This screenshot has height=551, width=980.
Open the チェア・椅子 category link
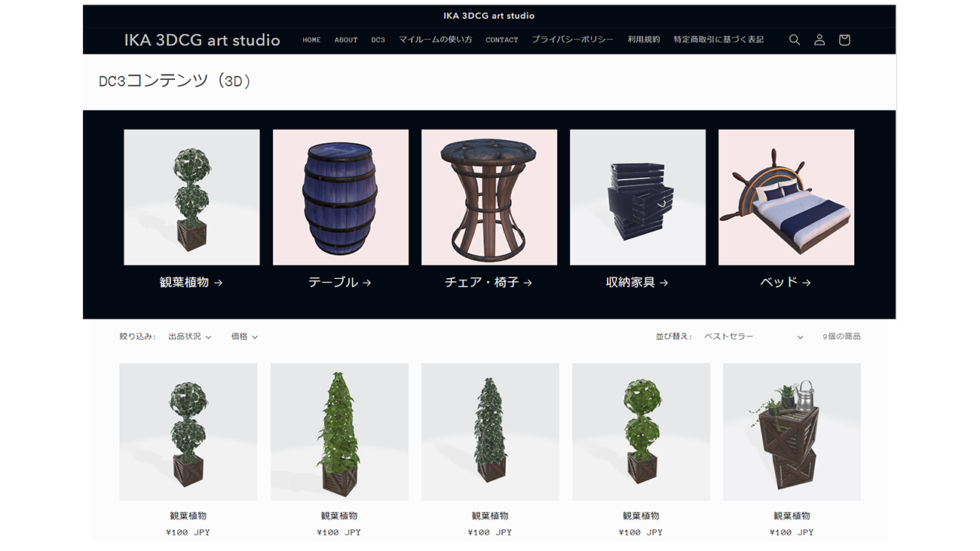(x=488, y=283)
